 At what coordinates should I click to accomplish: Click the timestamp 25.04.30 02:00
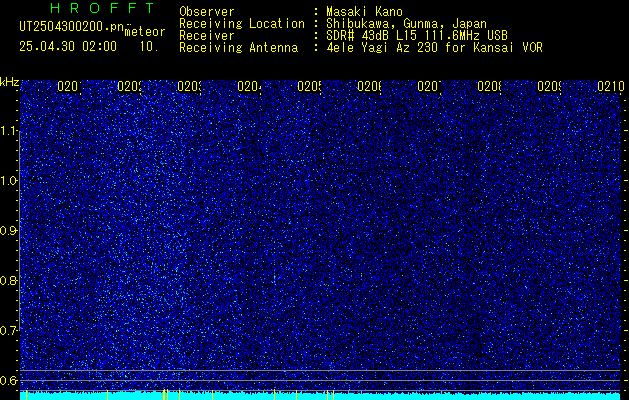point(68,47)
